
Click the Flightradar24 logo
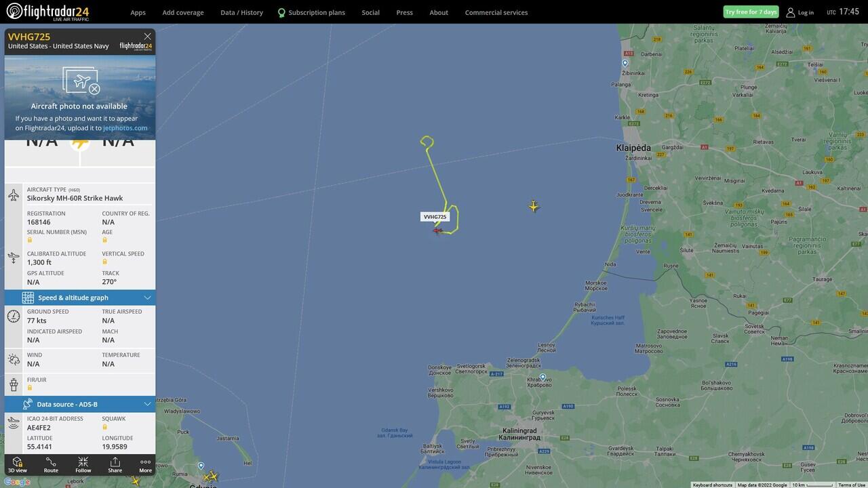[47, 12]
